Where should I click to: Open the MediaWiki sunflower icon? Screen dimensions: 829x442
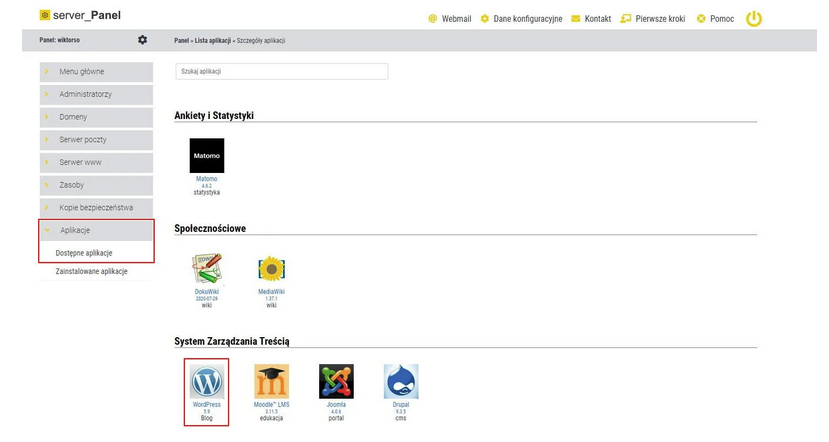click(x=272, y=270)
